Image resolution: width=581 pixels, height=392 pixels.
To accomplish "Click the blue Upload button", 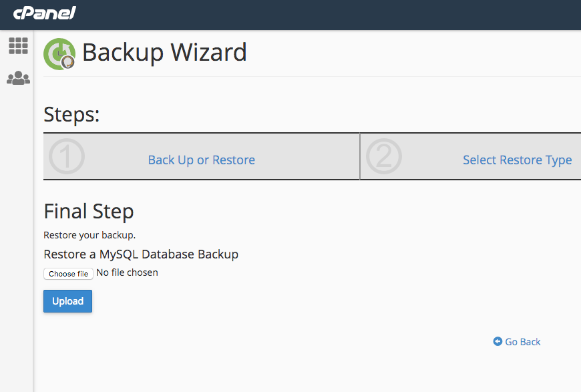I will [68, 301].
